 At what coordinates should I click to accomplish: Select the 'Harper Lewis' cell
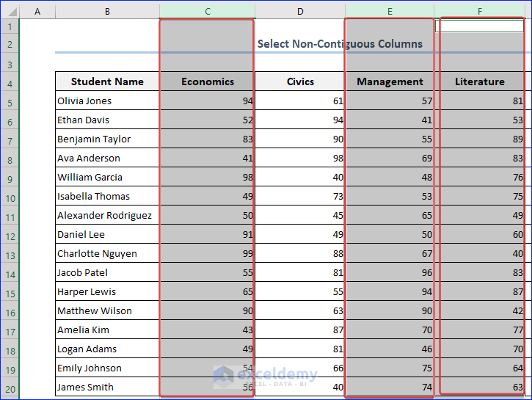click(x=107, y=291)
